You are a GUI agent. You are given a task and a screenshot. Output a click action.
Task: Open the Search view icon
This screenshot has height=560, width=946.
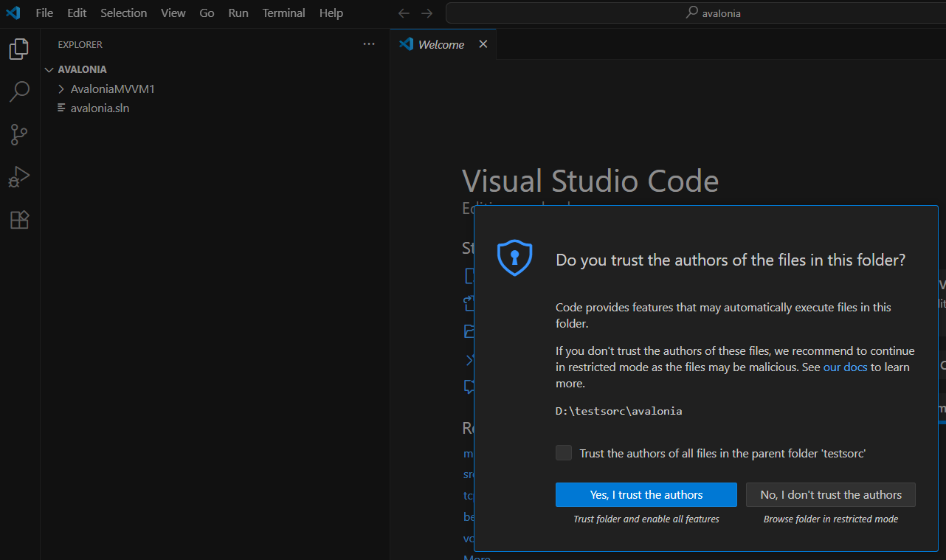click(x=19, y=91)
